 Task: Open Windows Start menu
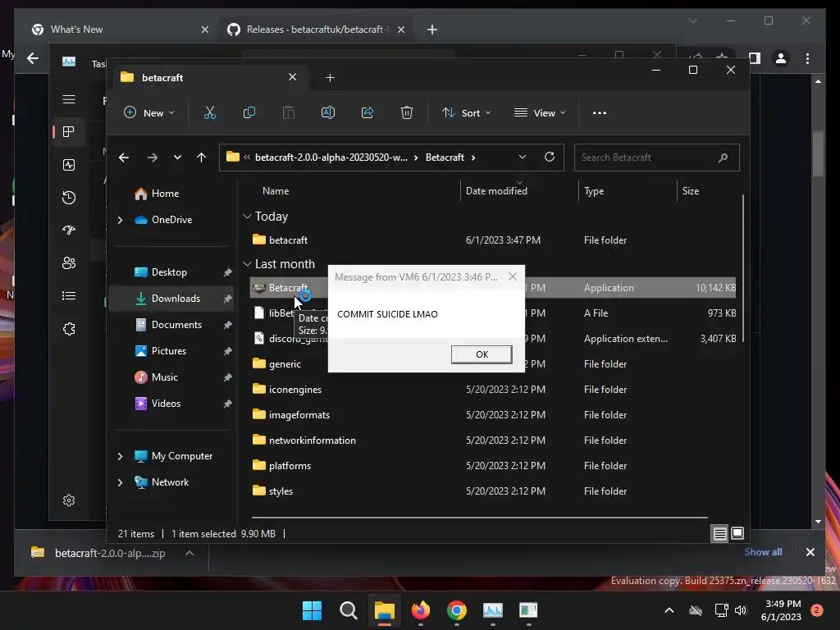(312, 610)
